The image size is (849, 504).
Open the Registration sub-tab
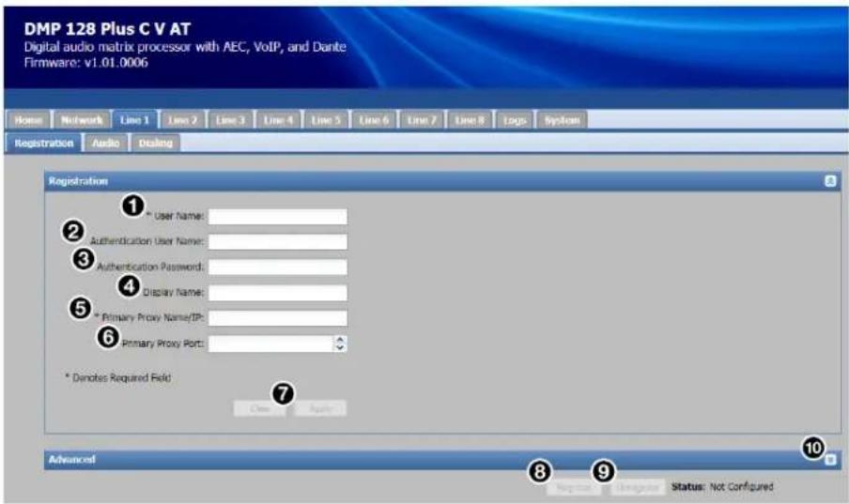[x=44, y=143]
